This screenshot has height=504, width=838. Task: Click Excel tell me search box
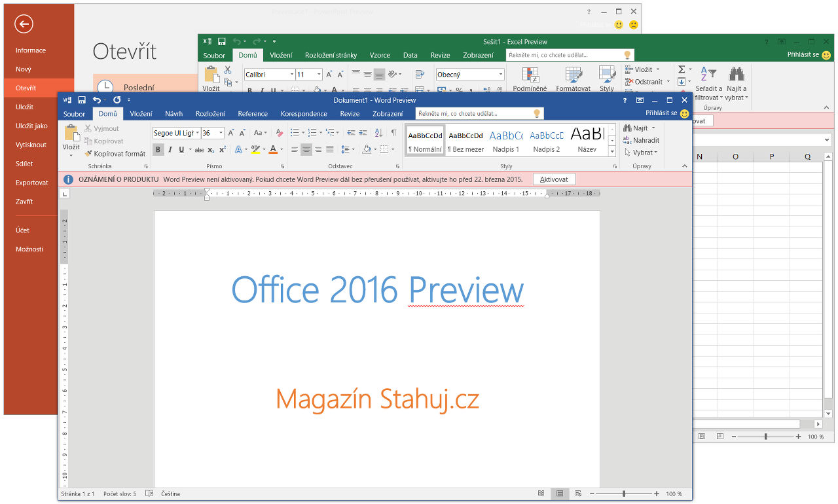tap(570, 55)
